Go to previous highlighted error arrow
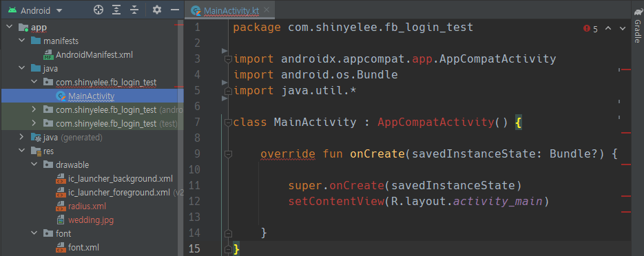Screen dimensions: 644x256 coord(608,28)
